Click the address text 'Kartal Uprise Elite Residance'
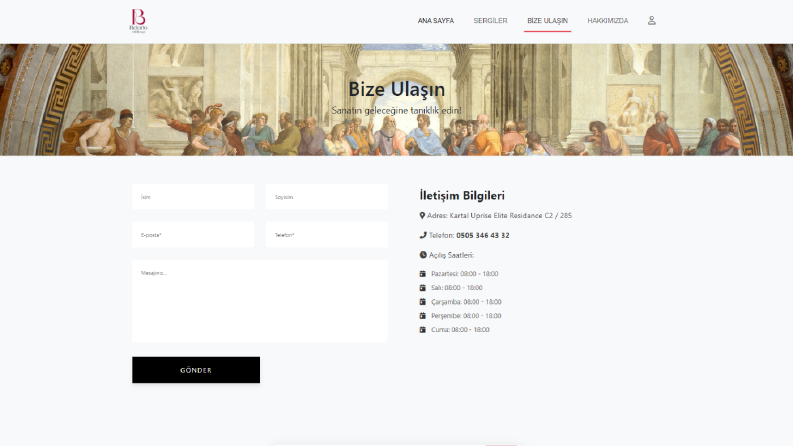Screen dimensions: 793x446 [x=496, y=215]
